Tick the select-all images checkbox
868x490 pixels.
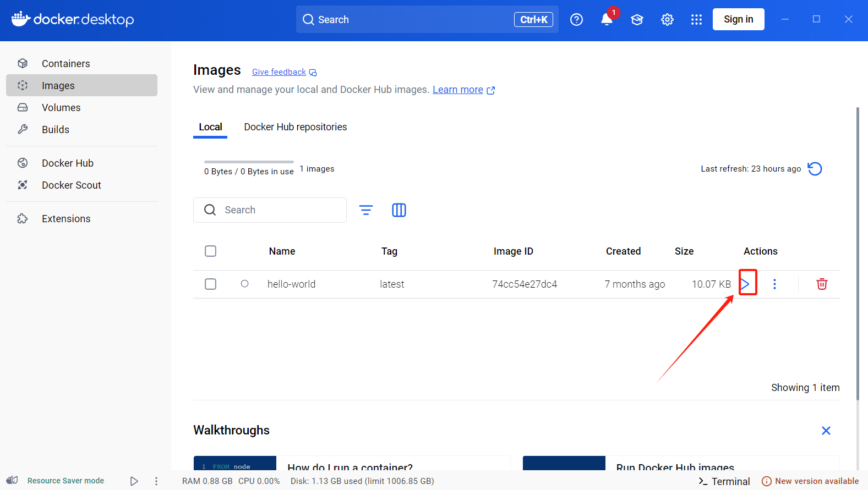point(210,251)
